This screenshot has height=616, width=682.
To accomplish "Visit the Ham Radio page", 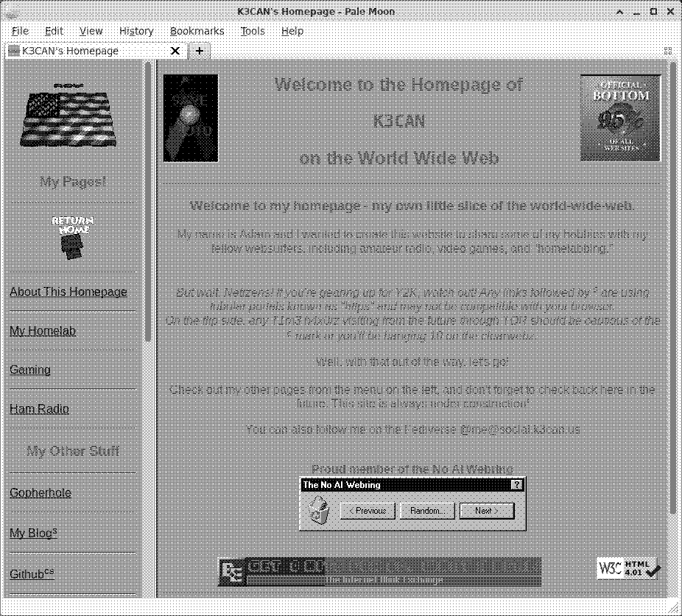I will (38, 408).
